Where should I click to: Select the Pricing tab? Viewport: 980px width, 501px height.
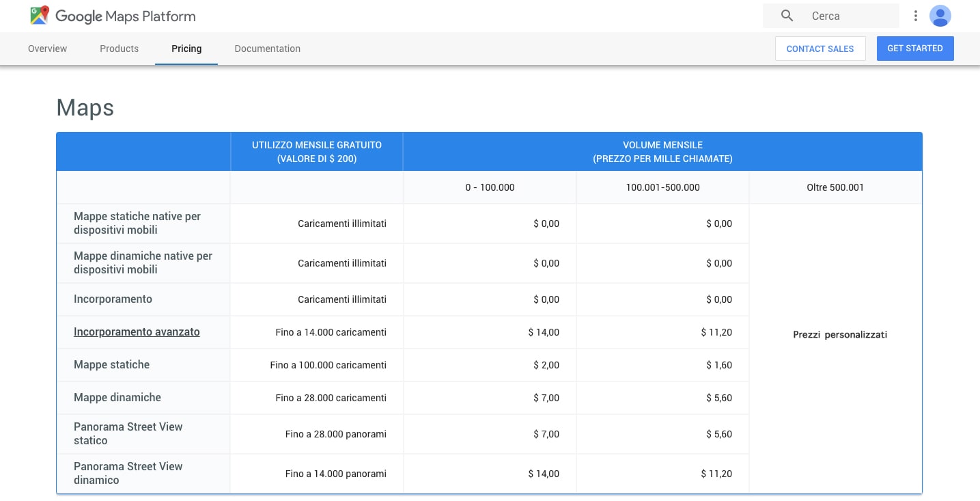[x=186, y=49]
